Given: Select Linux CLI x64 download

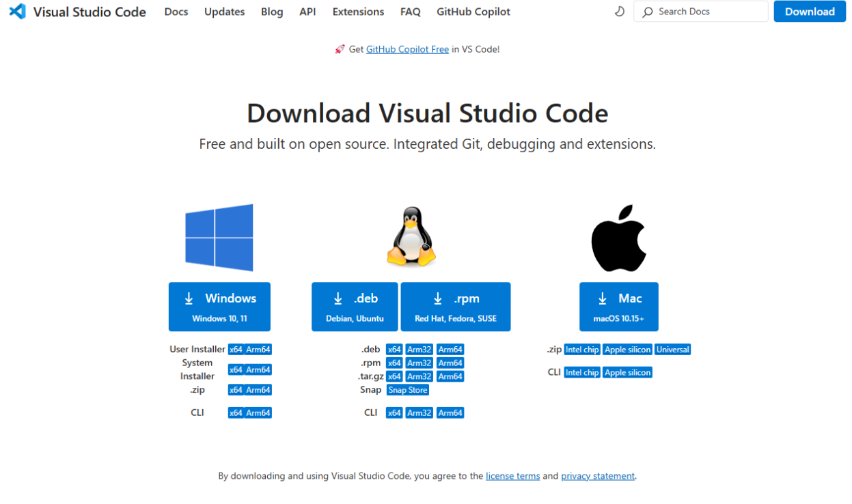Looking at the screenshot, I should [x=394, y=412].
